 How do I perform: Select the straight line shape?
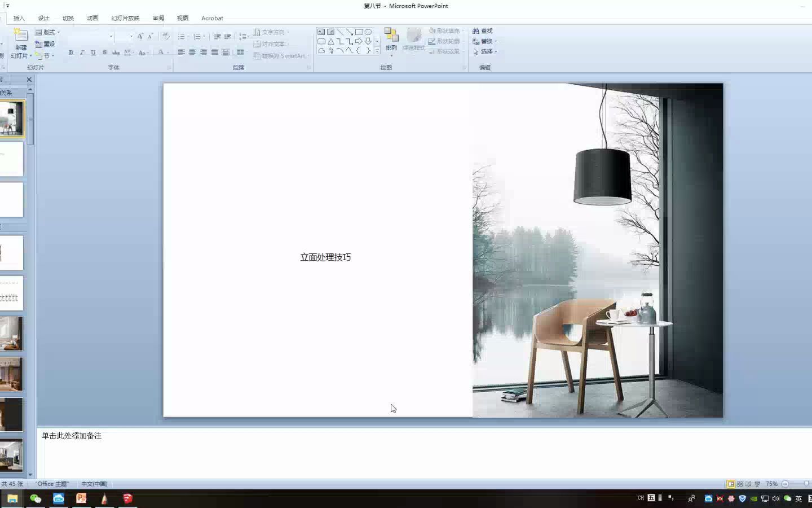tap(340, 32)
